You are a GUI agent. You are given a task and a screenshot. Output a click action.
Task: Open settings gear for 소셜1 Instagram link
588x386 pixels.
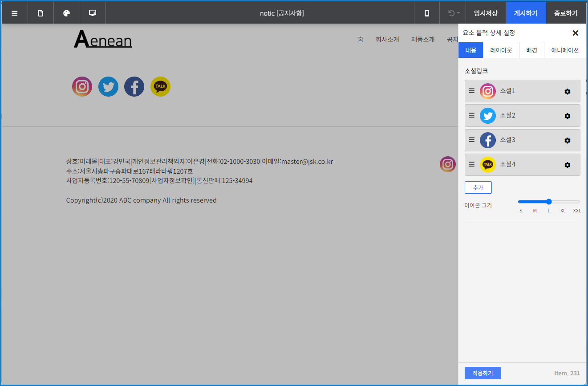(567, 91)
